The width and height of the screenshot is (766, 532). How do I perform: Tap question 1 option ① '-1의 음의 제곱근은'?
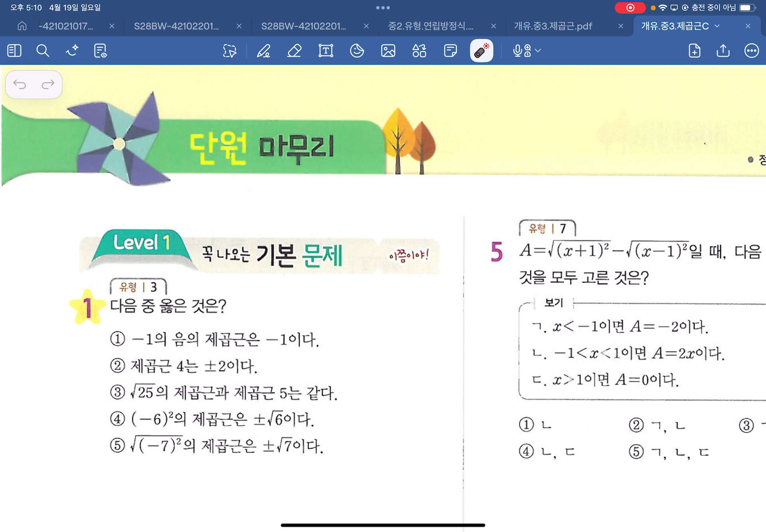[215, 339]
